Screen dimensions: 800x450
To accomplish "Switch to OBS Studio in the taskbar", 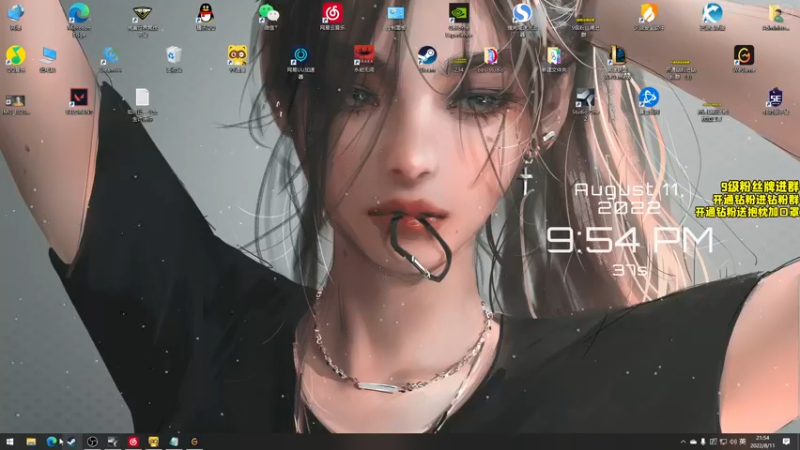I will click(92, 441).
